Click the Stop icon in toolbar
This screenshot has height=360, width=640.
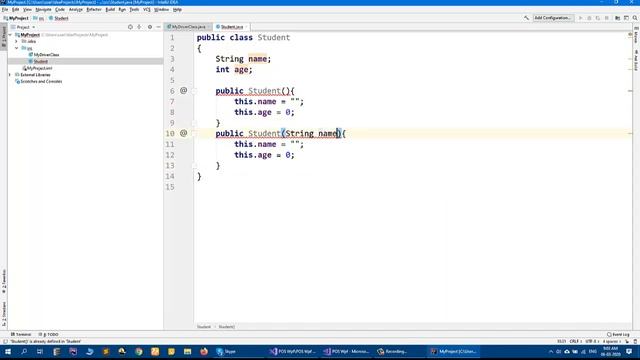[x=607, y=18]
